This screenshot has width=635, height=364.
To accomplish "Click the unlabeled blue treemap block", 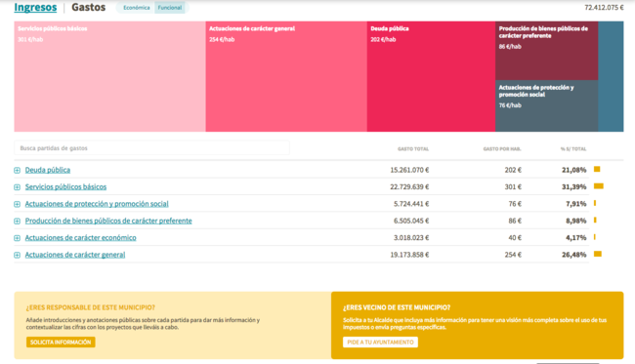I will (x=611, y=76).
